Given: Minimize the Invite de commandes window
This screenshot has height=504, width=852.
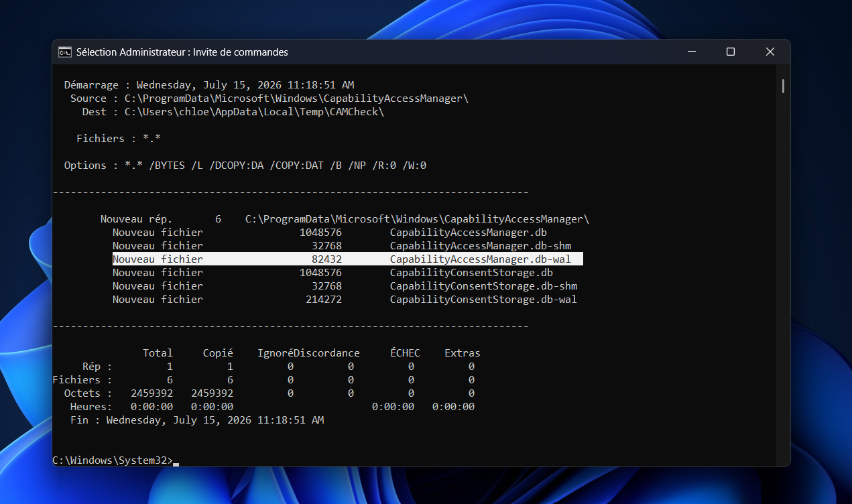Looking at the screenshot, I should point(691,52).
